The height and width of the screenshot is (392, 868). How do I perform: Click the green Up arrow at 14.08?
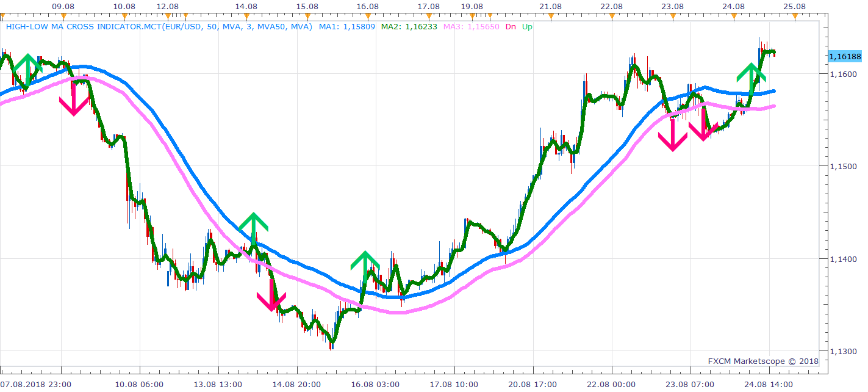(x=253, y=230)
